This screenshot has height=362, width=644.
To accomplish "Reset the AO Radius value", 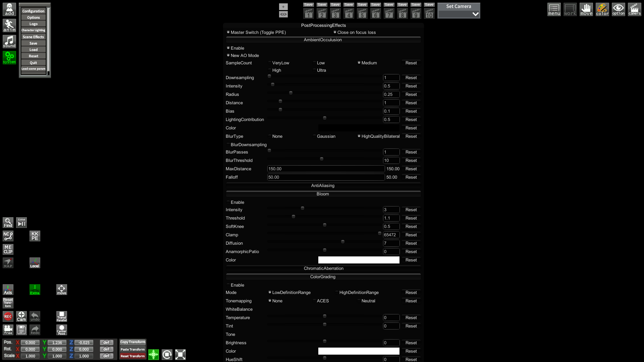I will tap(411, 95).
